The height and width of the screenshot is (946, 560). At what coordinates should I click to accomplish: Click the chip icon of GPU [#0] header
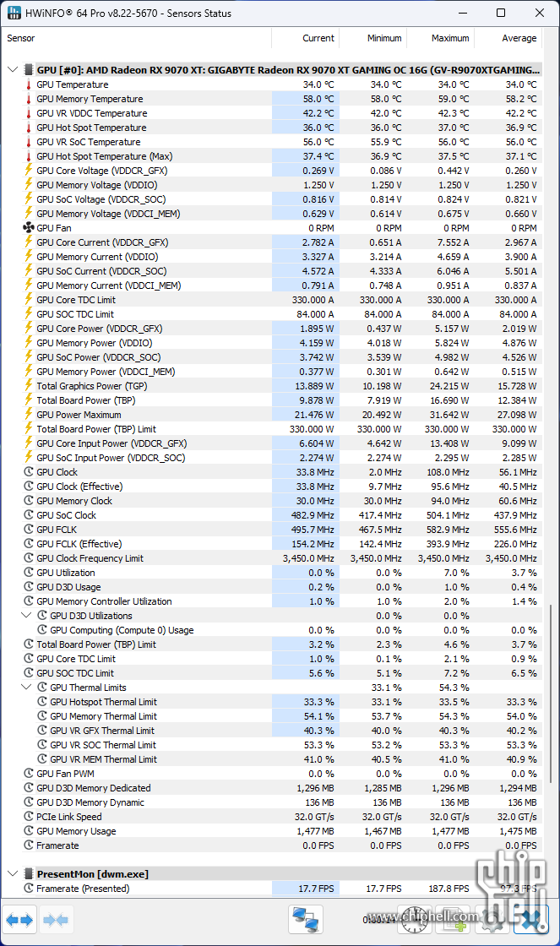29,70
